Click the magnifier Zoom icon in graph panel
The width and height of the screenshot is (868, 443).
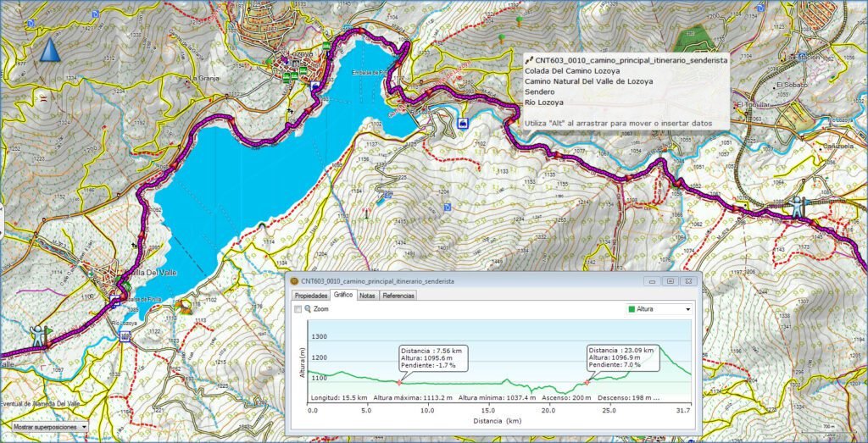308,309
